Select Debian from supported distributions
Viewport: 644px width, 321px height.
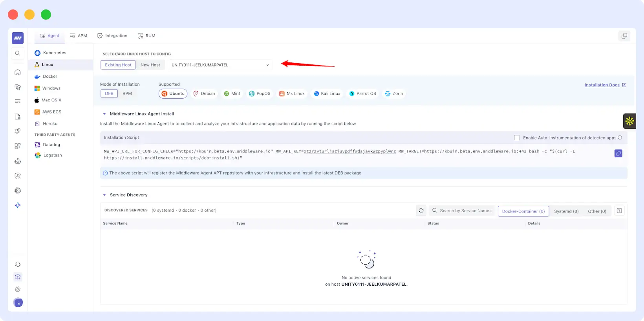204,94
